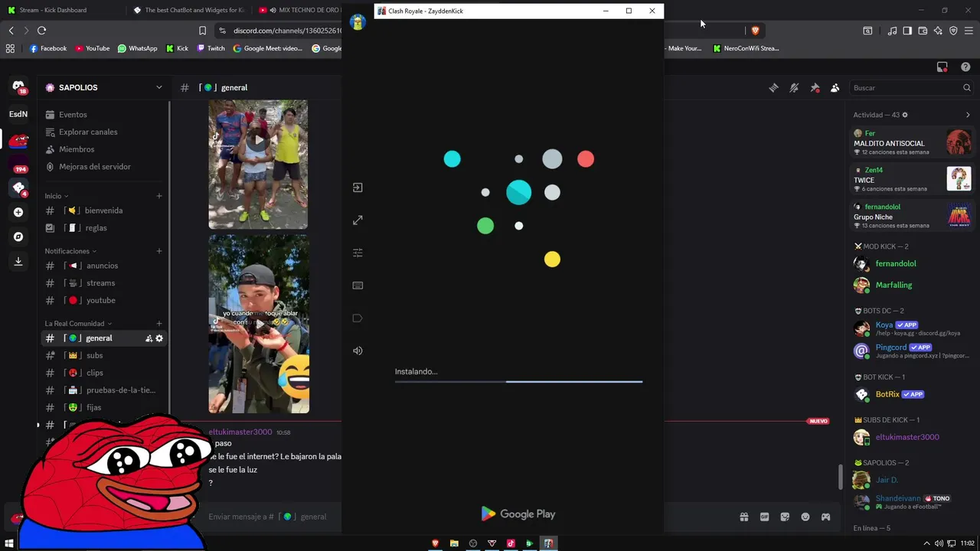This screenshot has width=980, height=551.
Task: Open Discord inbox icon at top right
Action: coord(942,67)
